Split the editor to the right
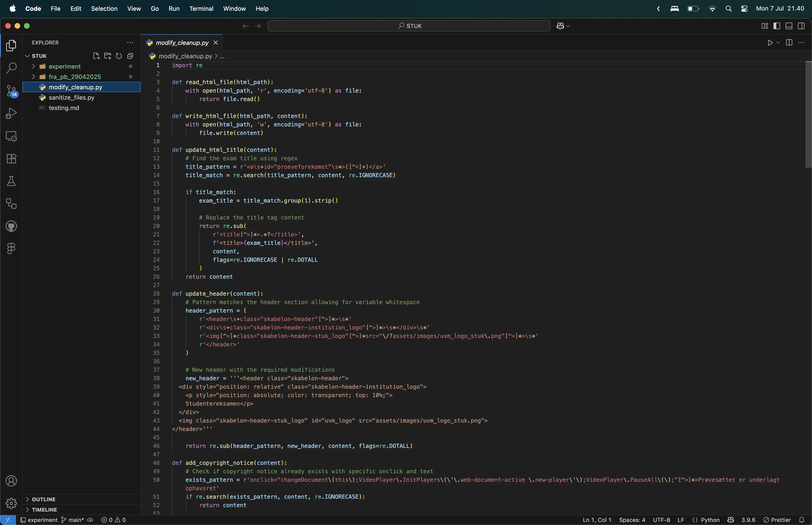Viewport: 812px width, 525px height. click(789, 43)
